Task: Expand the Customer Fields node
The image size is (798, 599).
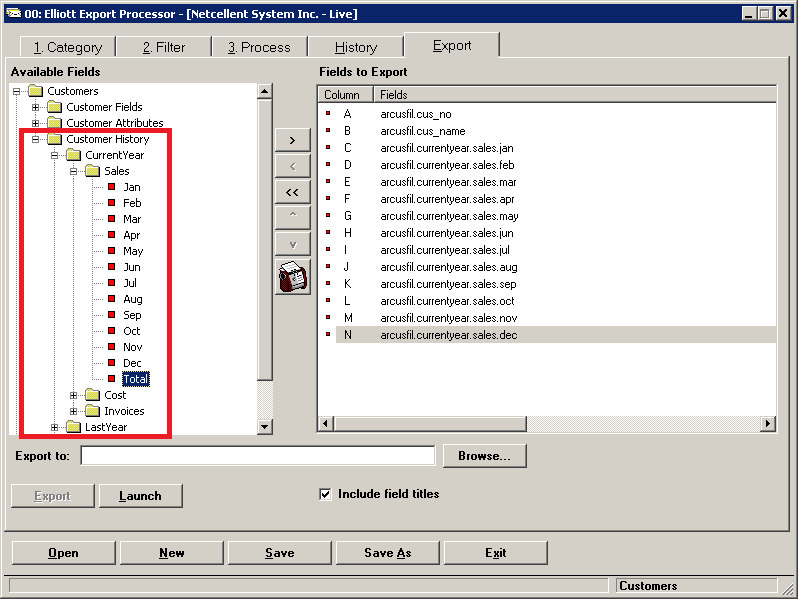Action: click(35, 107)
